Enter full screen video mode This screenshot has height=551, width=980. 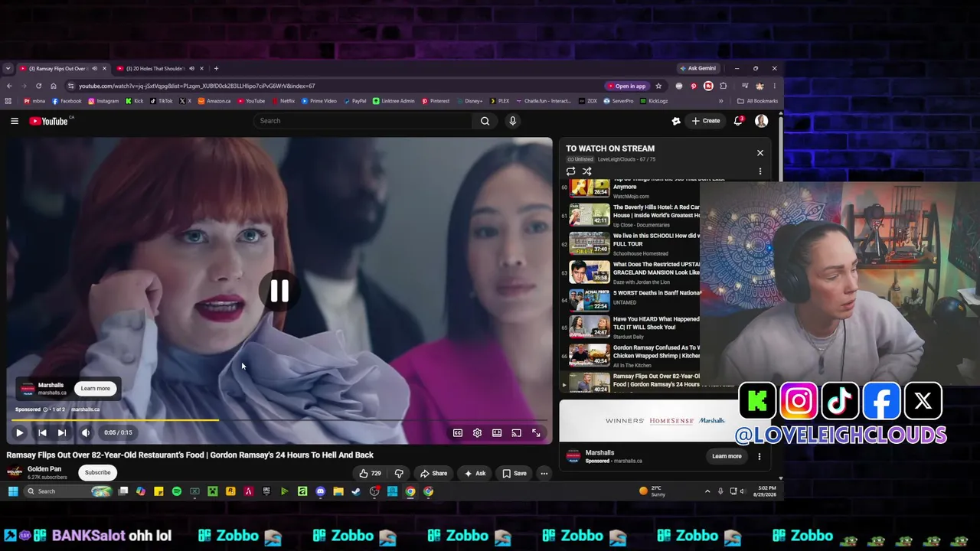click(537, 433)
